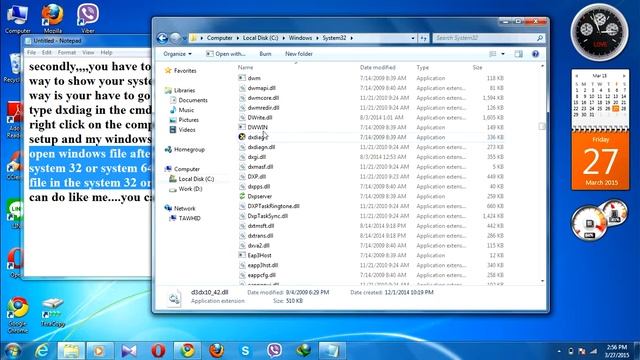Expand the arrow after Computer in the path

tap(238, 38)
